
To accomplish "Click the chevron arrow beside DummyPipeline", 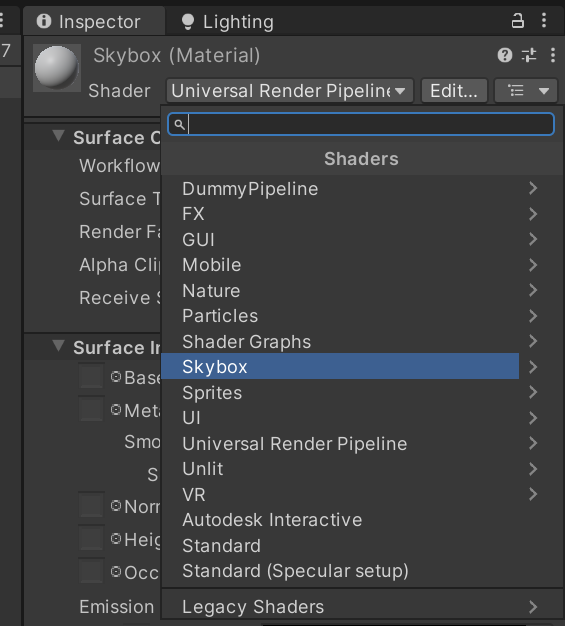I will click(x=533, y=188).
